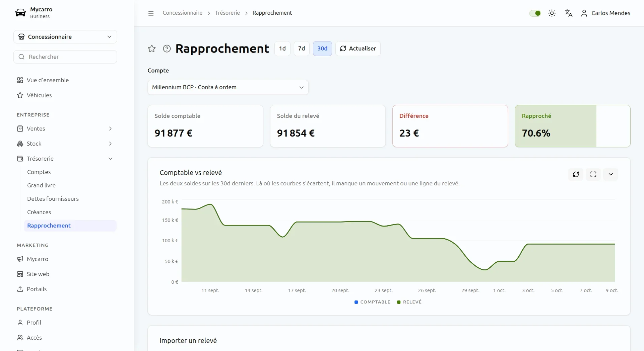Open Dettes fournisseurs submenu item

70,199
